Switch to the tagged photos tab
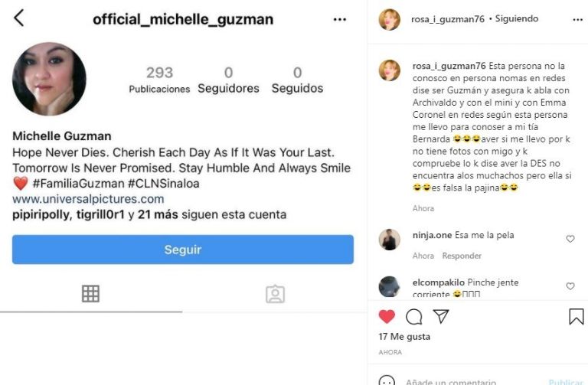The image size is (588, 385). [x=276, y=294]
